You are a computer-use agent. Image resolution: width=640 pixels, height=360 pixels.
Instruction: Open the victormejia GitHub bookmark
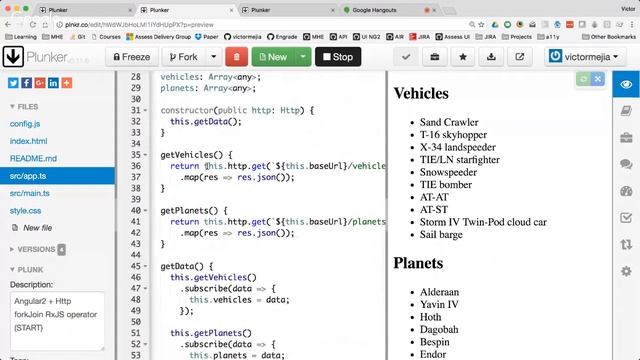[x=243, y=37]
